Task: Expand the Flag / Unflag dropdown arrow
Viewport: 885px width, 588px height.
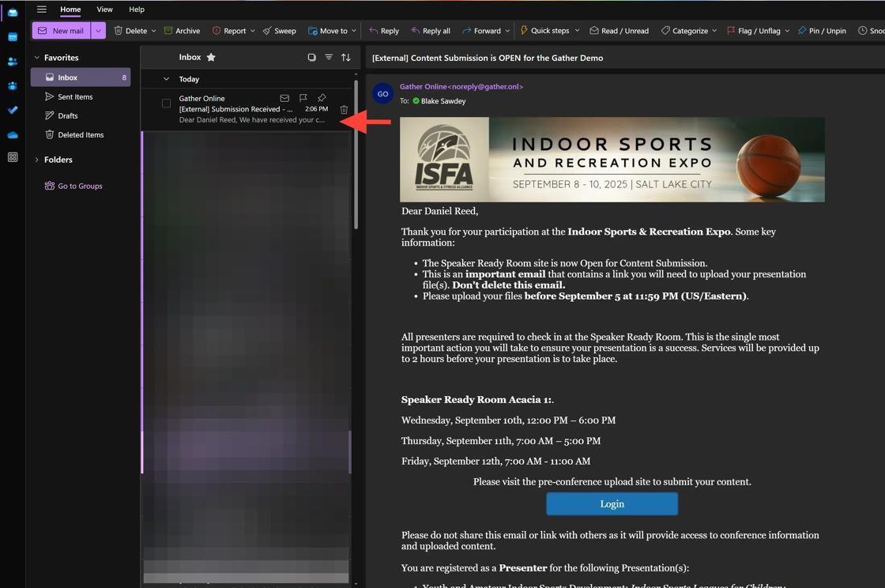Action: click(787, 31)
